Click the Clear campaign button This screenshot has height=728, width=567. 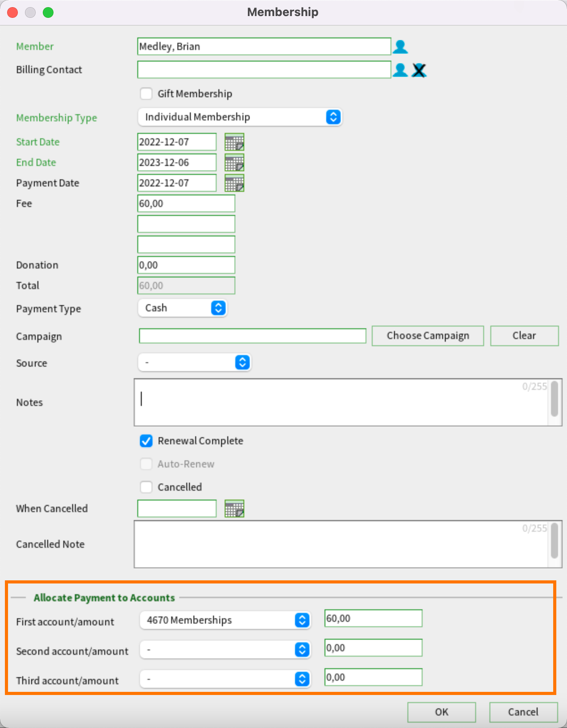point(524,335)
